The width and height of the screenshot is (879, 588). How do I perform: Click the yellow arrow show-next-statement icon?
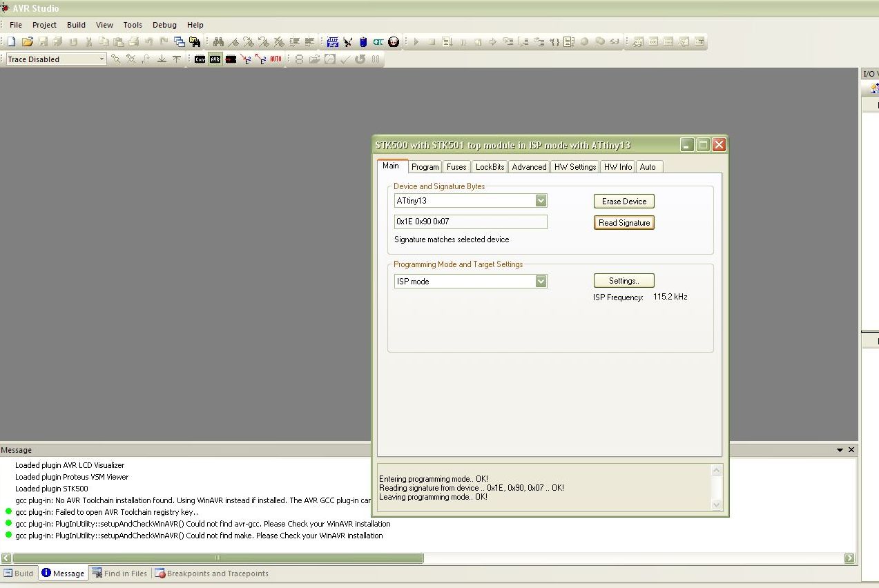tap(493, 41)
